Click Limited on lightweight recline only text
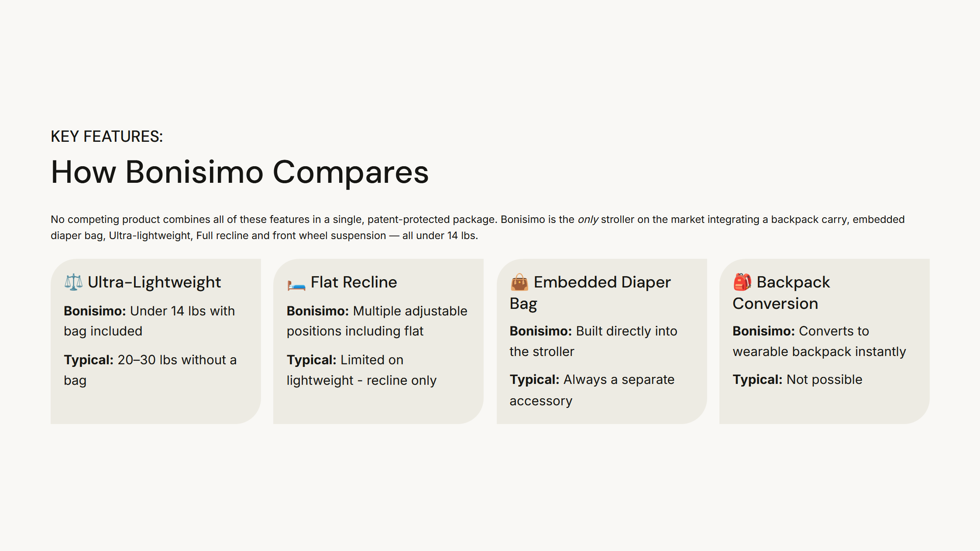Viewport: 980px width, 551px height. pos(361,370)
